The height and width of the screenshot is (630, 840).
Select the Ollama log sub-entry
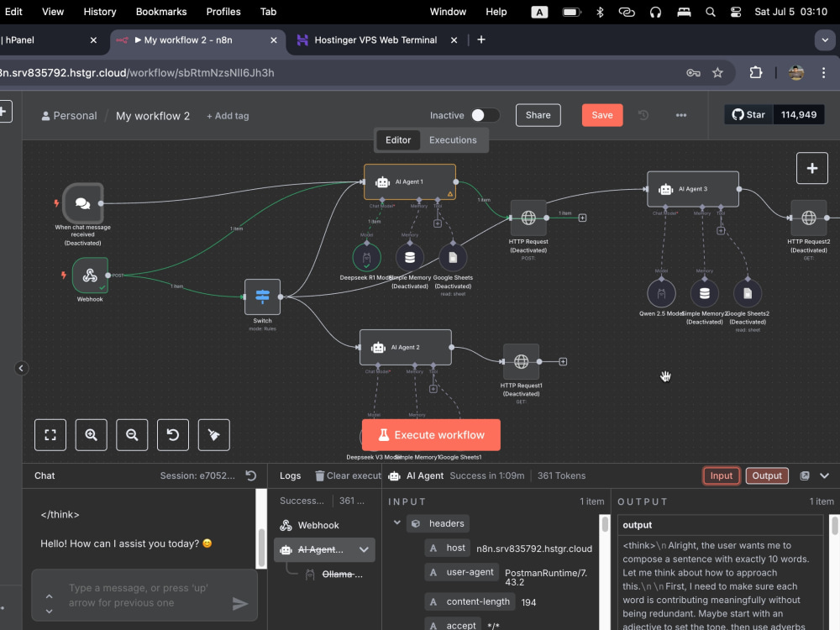click(x=337, y=575)
